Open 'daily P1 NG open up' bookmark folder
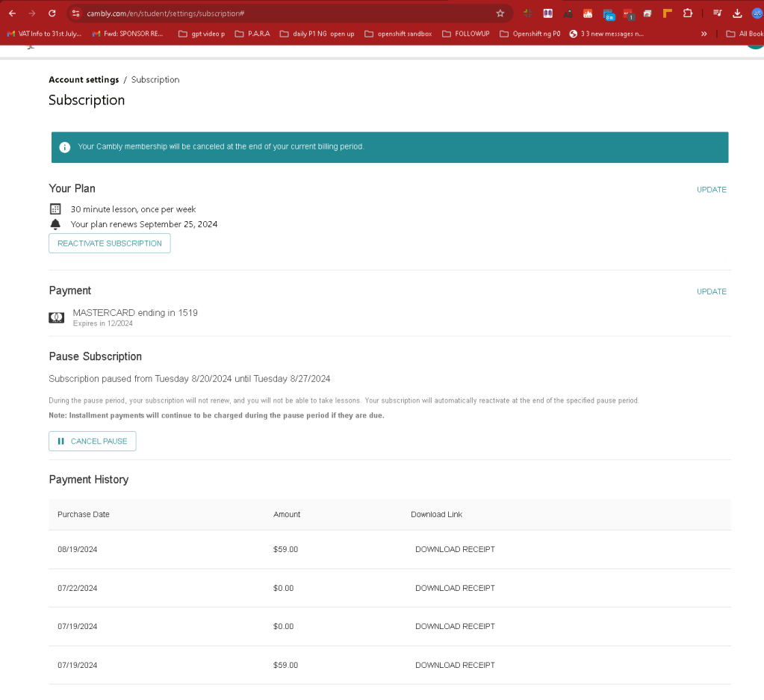This screenshot has height=700, width=764. click(x=317, y=34)
